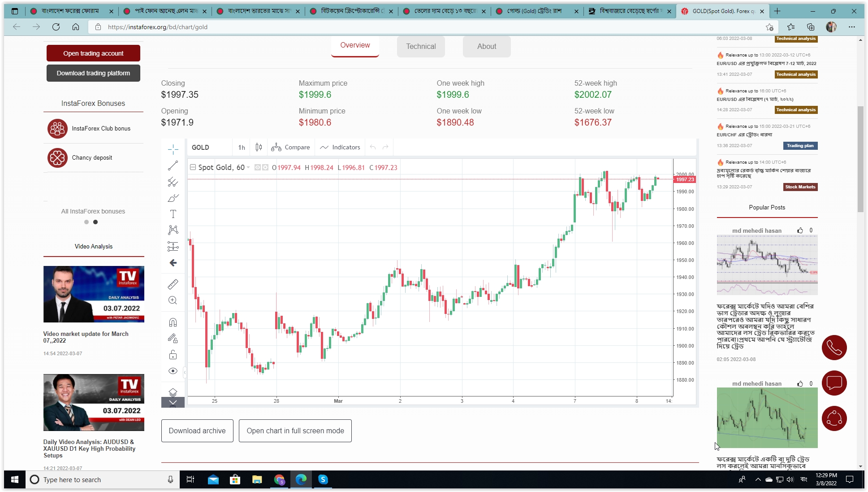
Task: Expand the chart toolbar bottom chevron
Action: 173,402
